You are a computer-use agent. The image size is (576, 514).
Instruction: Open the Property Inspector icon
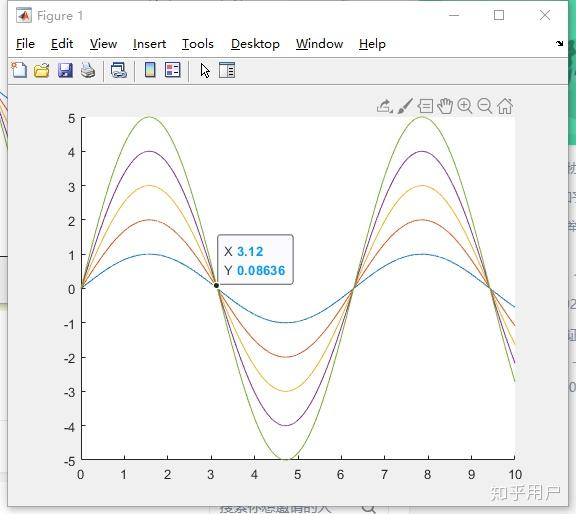(x=227, y=70)
